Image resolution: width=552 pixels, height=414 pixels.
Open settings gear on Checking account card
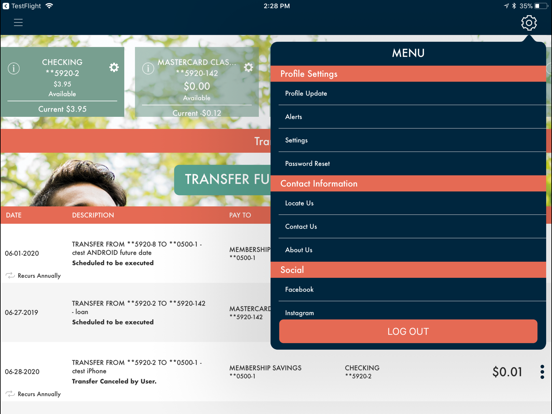(114, 67)
